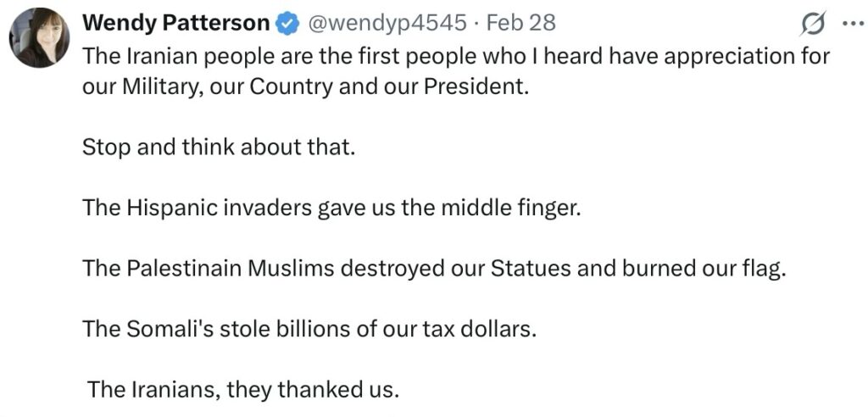This screenshot has width=868, height=417.
Task: Click the Grok slashed-circle icon
Action: (813, 26)
